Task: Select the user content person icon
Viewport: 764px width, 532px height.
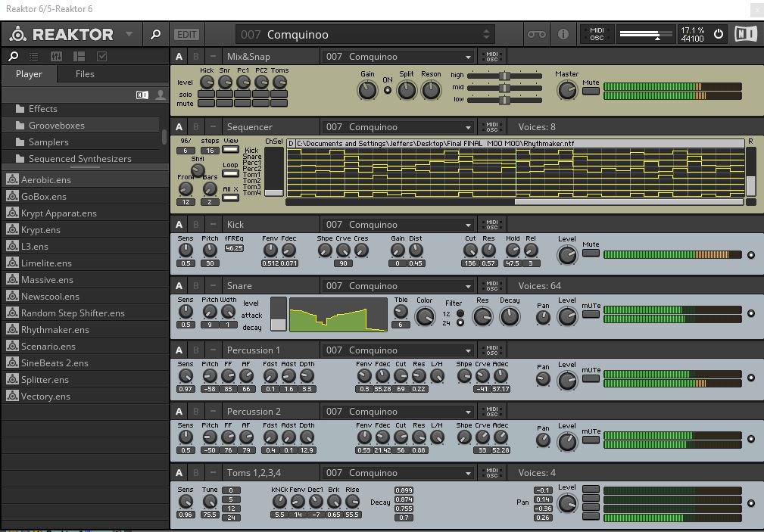Action: (160, 95)
